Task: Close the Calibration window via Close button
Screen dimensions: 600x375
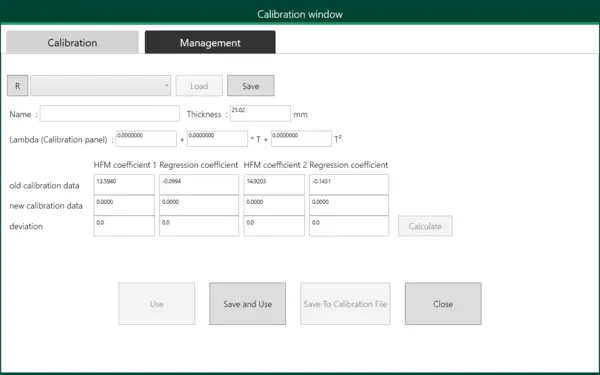Action: click(x=443, y=304)
